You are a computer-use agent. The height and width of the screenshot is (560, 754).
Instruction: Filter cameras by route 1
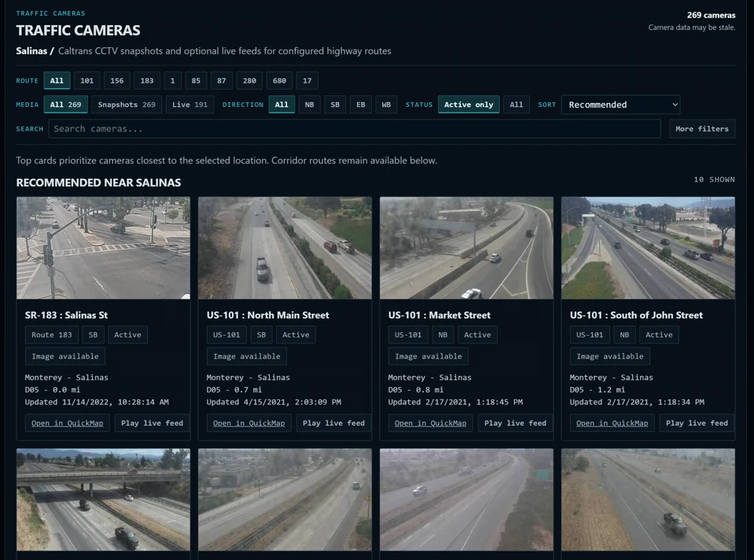tap(173, 80)
